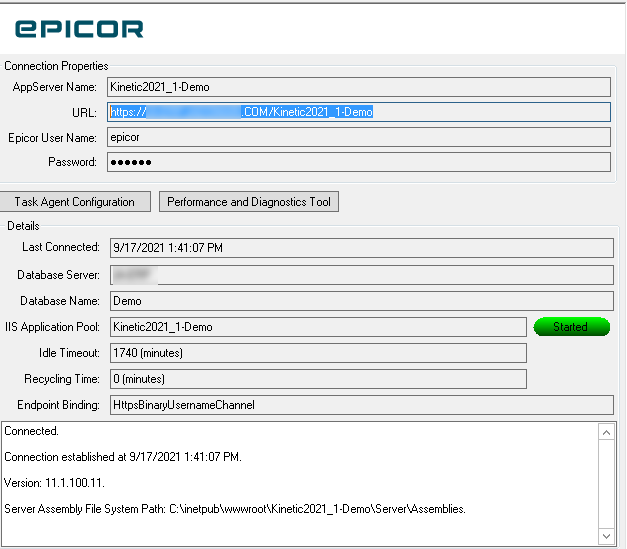Select the Epicor User Name field
The width and height of the screenshot is (627, 549).
(x=359, y=137)
